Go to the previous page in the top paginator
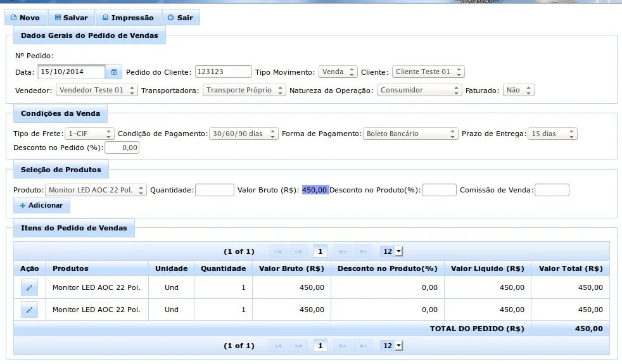Image resolution: width=622 pixels, height=364 pixels. tap(298, 251)
